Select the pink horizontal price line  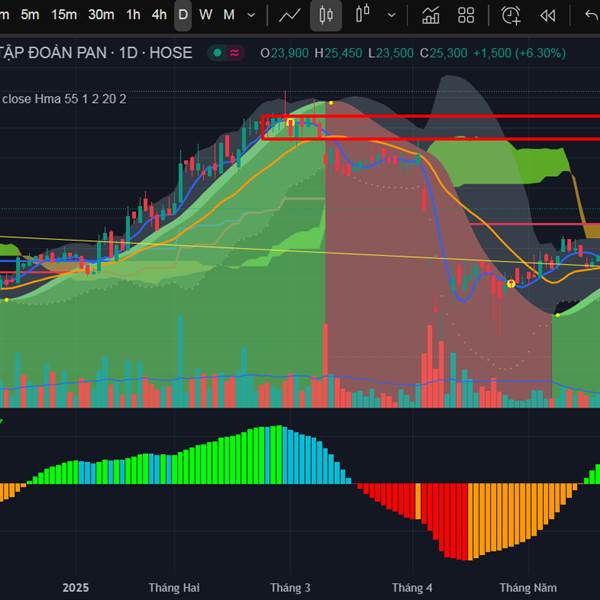(x=535, y=224)
